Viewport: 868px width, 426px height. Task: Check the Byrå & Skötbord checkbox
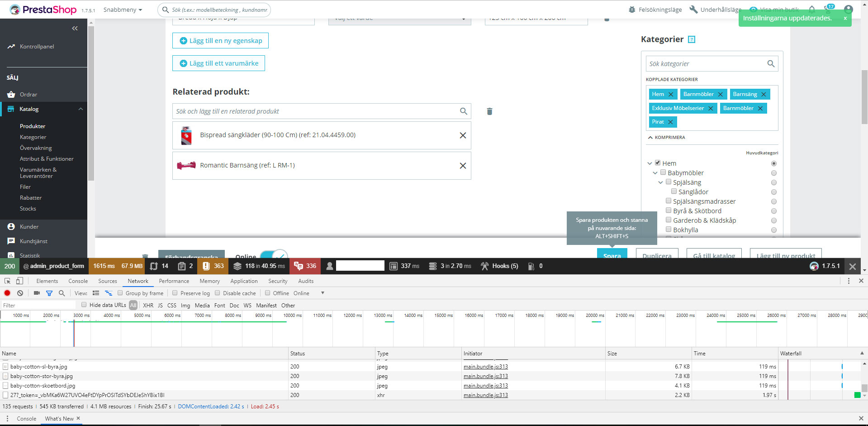coord(669,211)
